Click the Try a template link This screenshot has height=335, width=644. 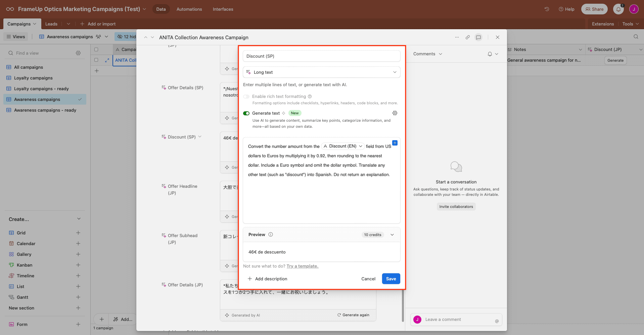click(302, 266)
